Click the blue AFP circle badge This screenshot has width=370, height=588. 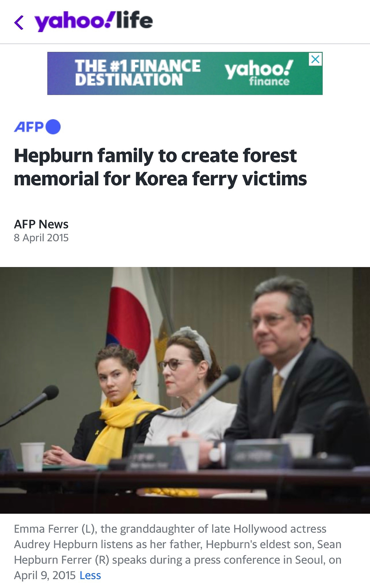coord(53,127)
